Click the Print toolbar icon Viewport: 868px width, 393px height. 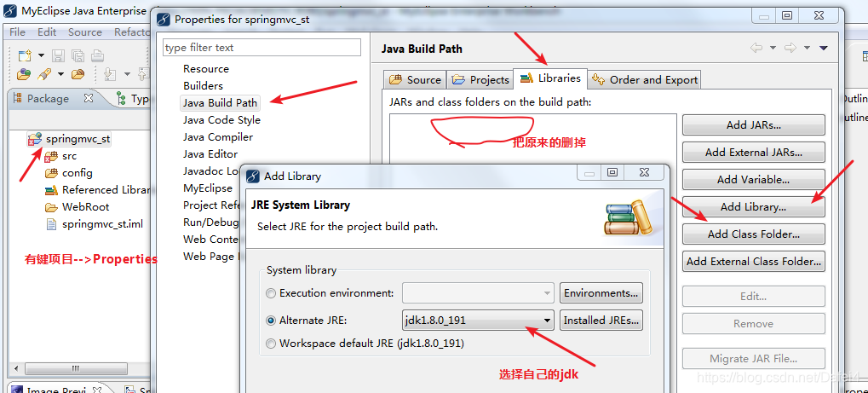pyautogui.click(x=97, y=55)
